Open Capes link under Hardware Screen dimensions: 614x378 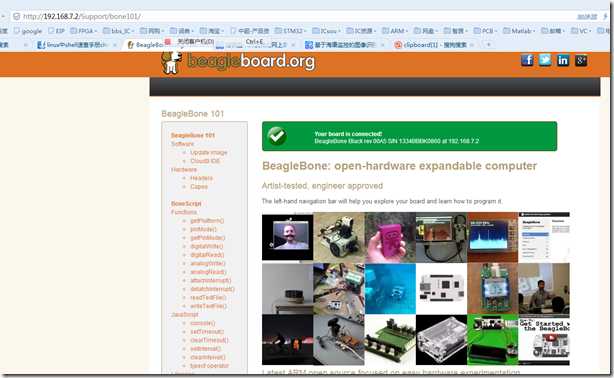click(199, 187)
